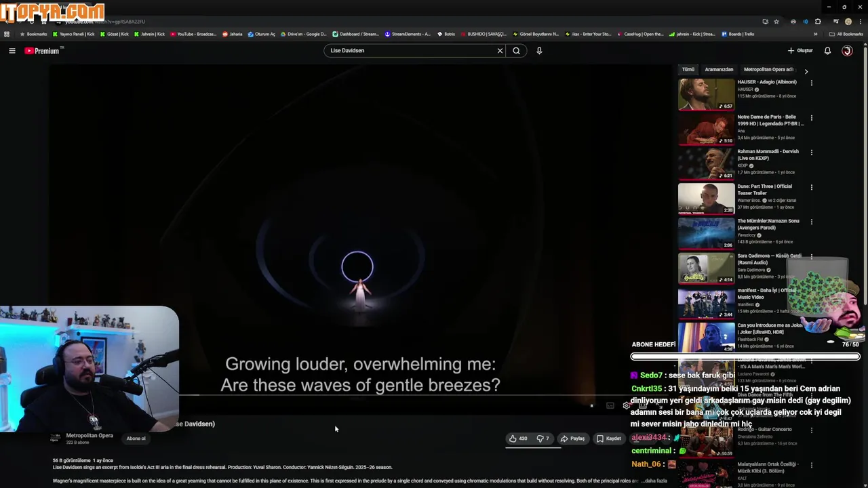Screen dimensions: 868x488
Task: Open Rahman Məmmədli Dervish thumbnail 6:21
Action: [706, 164]
